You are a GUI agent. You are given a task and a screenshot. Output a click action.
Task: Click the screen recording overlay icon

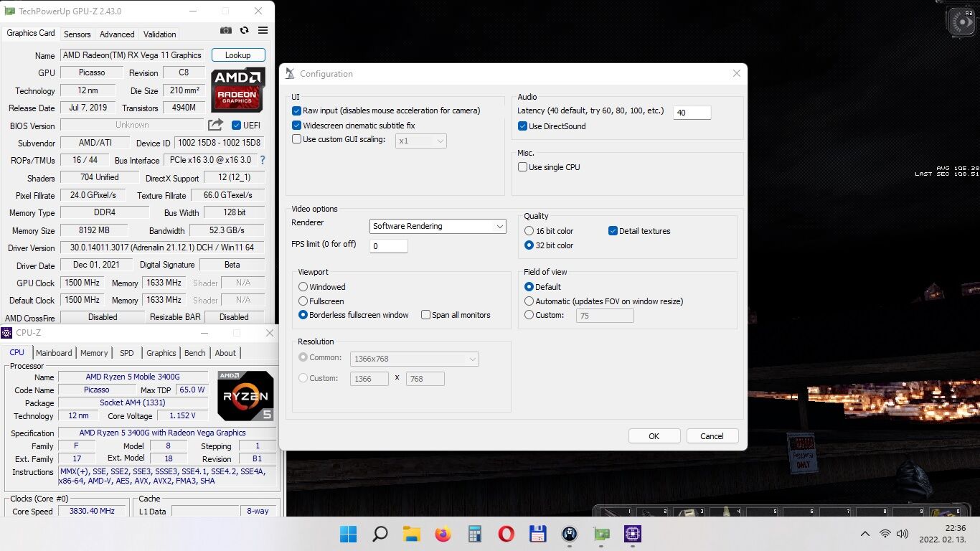tap(961, 22)
